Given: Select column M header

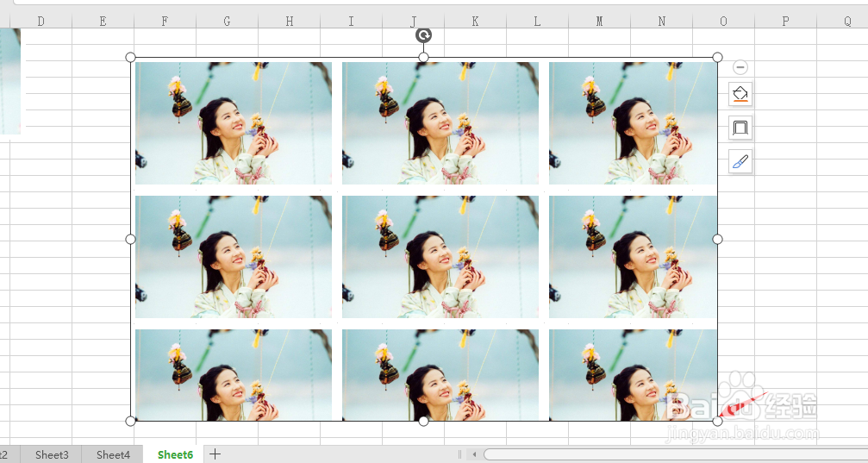Looking at the screenshot, I should coord(600,21).
